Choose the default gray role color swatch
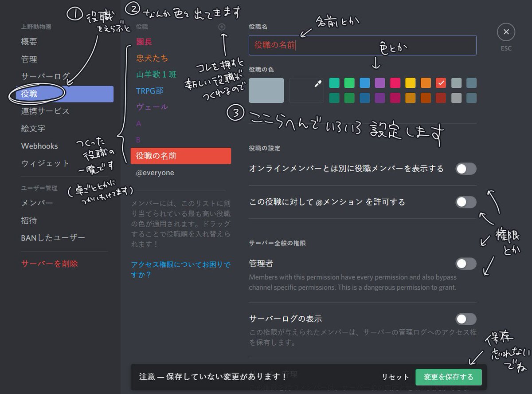The height and width of the screenshot is (394, 532). coord(266,91)
